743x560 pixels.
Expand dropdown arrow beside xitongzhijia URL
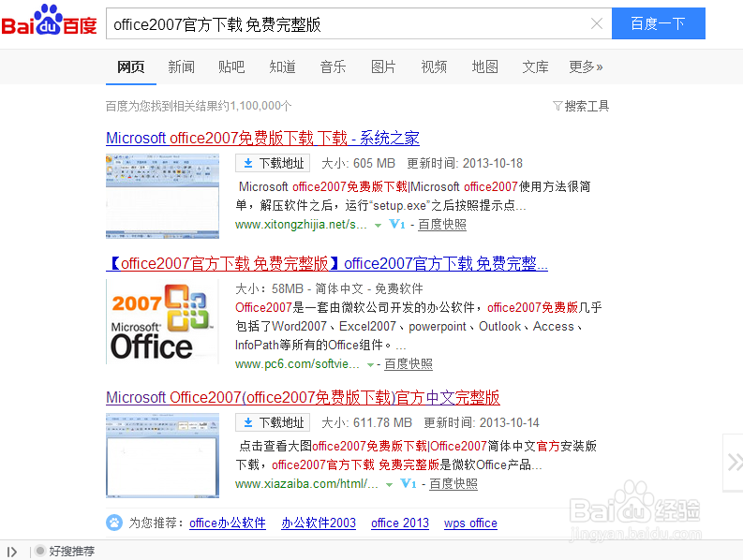[x=379, y=225]
